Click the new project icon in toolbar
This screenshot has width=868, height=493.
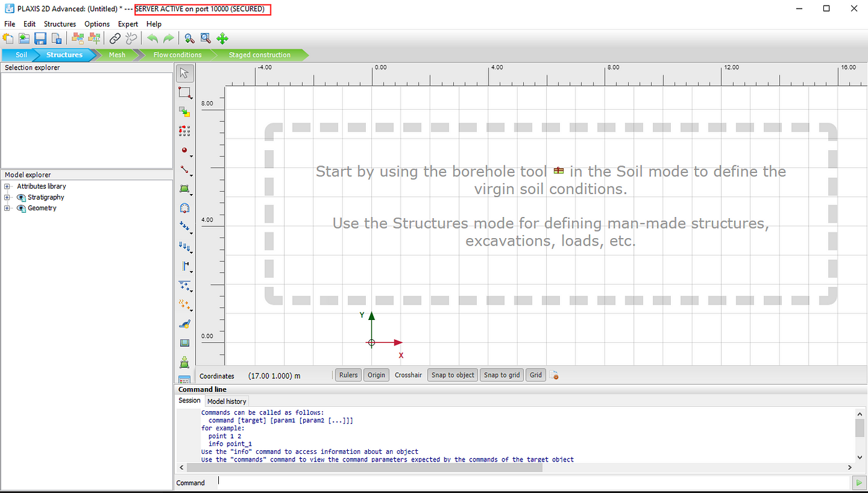(x=8, y=38)
